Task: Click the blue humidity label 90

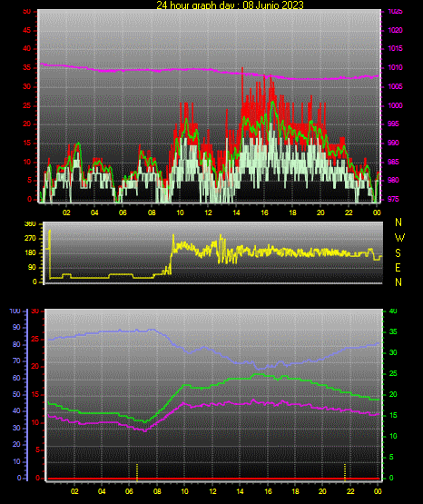Action: pyautogui.click(x=16, y=327)
